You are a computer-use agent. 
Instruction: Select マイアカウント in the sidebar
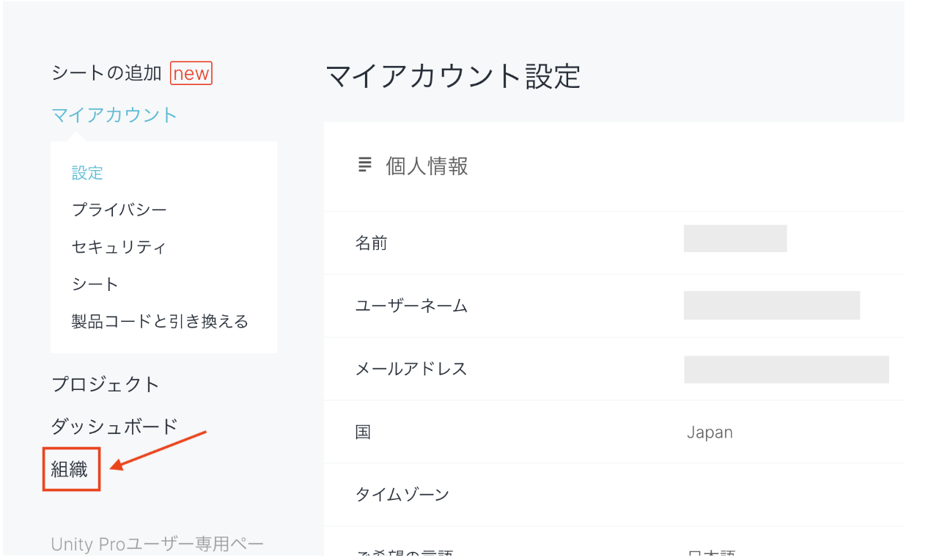pyautogui.click(x=114, y=115)
